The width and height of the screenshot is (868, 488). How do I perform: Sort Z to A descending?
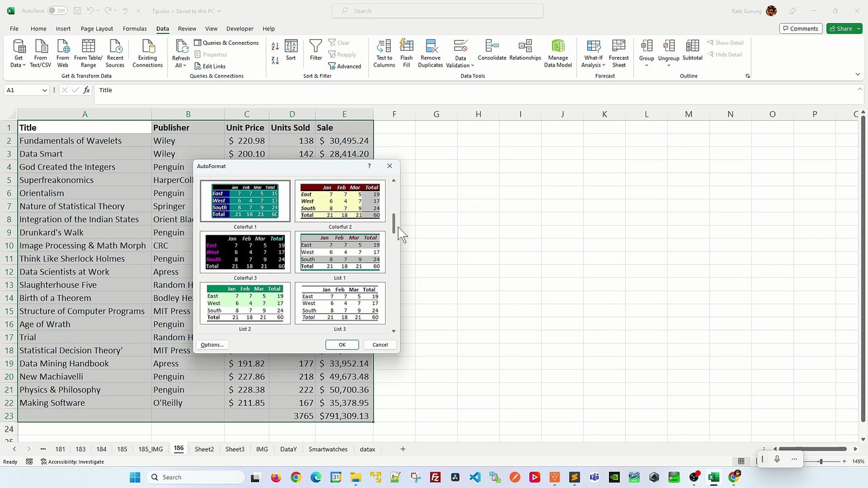275,60
